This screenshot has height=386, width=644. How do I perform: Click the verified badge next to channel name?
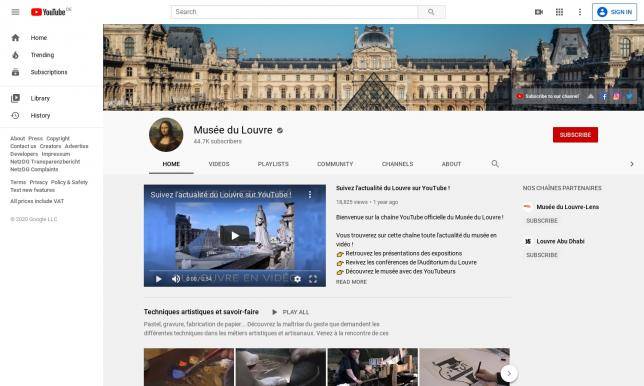[280, 131]
